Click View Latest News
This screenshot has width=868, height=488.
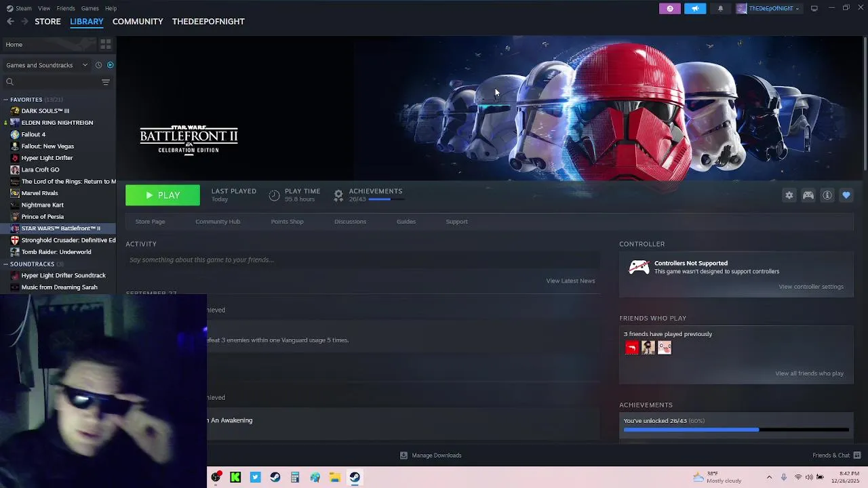click(x=570, y=281)
